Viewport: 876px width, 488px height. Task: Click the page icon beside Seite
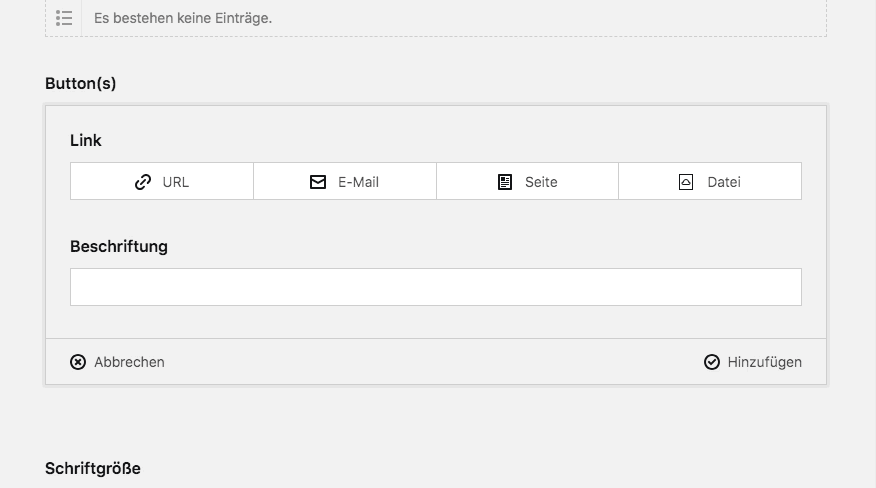505,182
